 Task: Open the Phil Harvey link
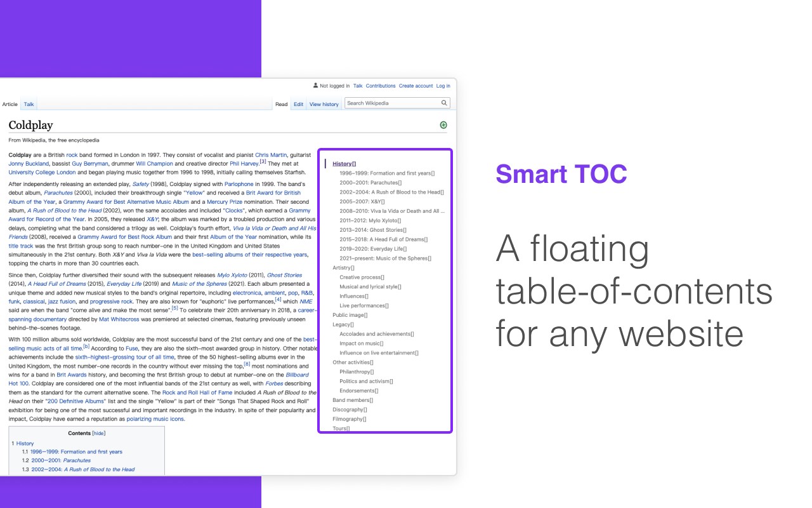244,164
